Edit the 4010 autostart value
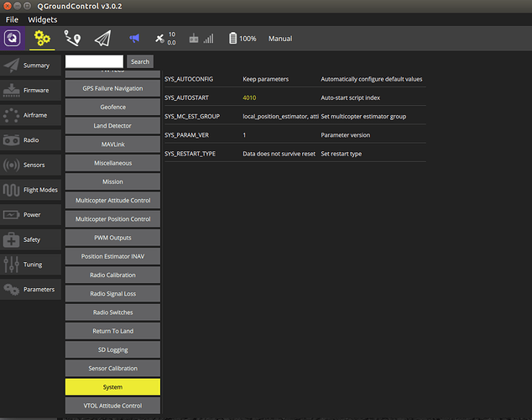The width and height of the screenshot is (532, 420). click(x=249, y=97)
